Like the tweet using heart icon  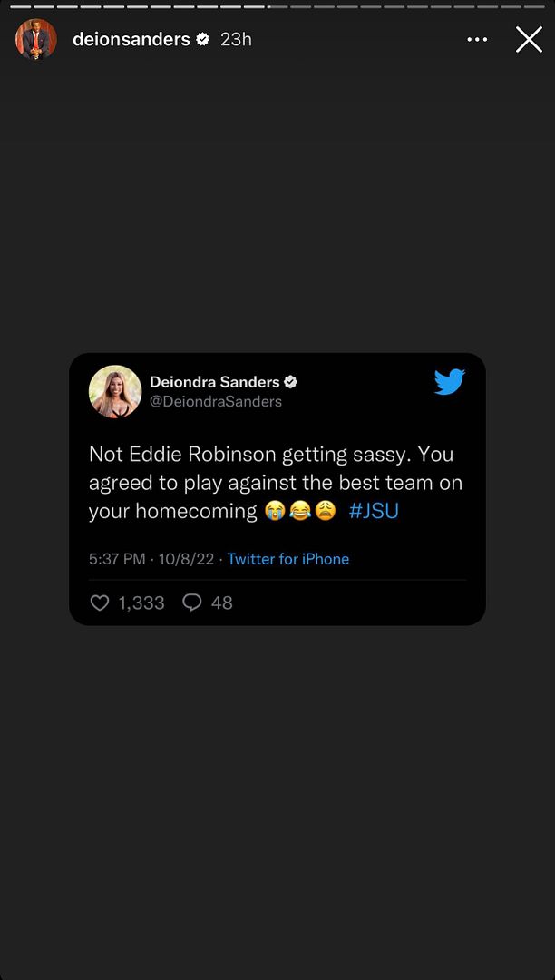coord(99,603)
